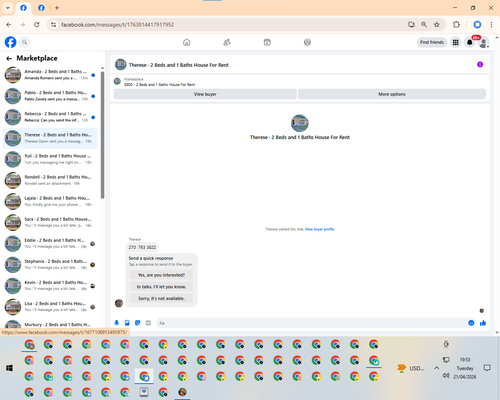500x400 pixels.
Task: Click the voice clip microphone icon
Action: click(117, 323)
